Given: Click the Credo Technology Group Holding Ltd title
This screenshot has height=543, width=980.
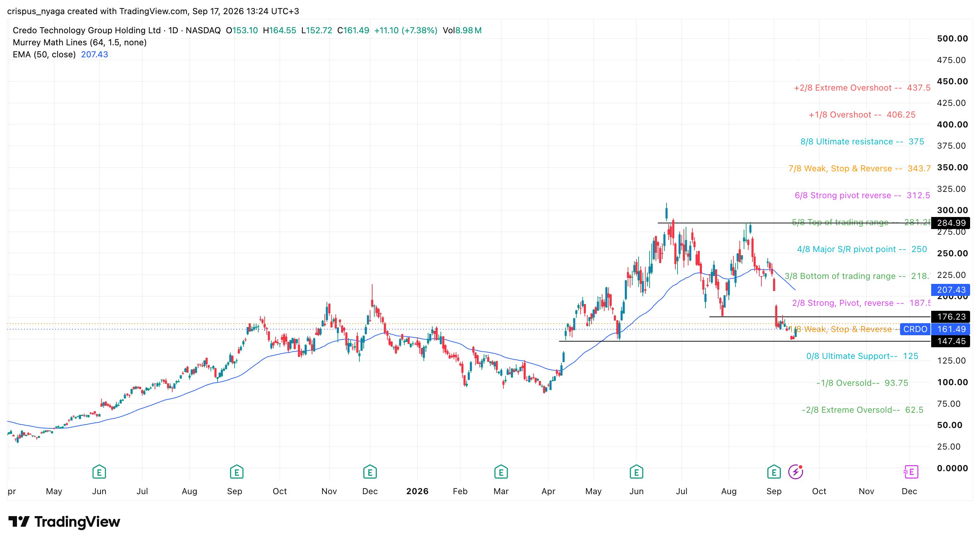Looking at the screenshot, I should tap(87, 30).
